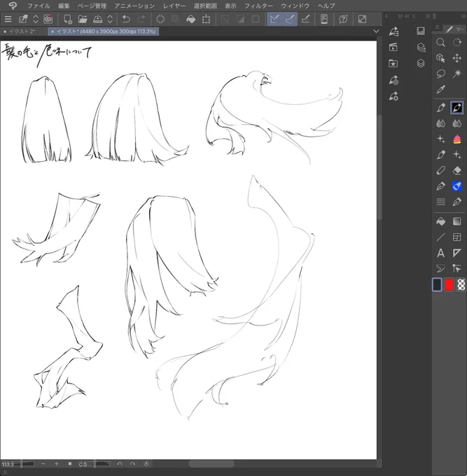Screen dimensions: 467x476
Task: Select the Lasso selection tool
Action: pyautogui.click(x=440, y=73)
